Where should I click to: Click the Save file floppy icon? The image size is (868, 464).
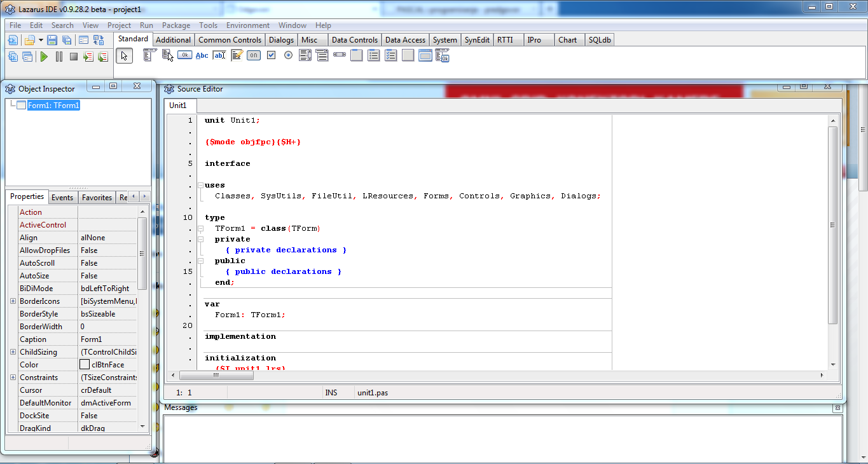click(x=52, y=40)
